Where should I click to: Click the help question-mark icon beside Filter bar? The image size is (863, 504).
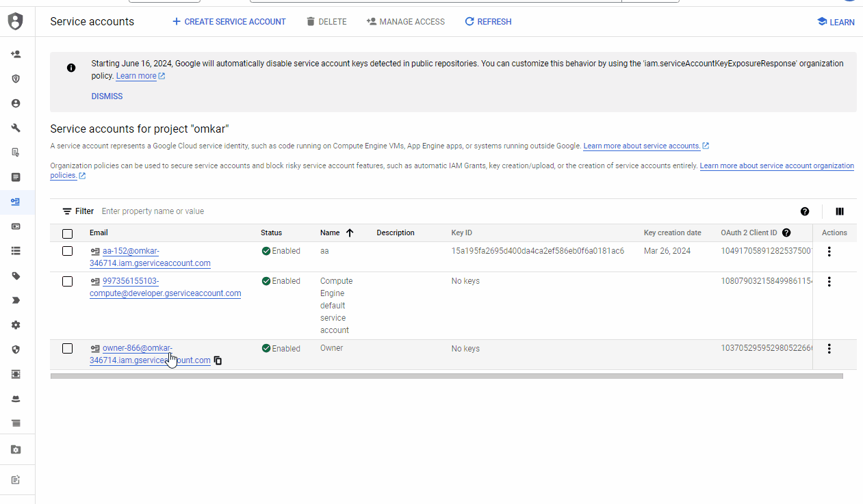[x=805, y=211]
